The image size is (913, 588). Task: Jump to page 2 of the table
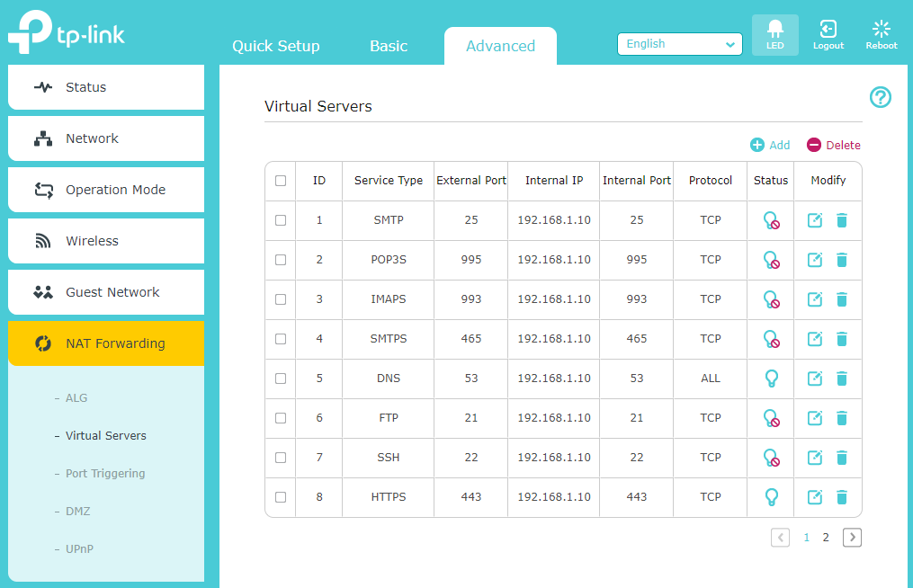826,538
